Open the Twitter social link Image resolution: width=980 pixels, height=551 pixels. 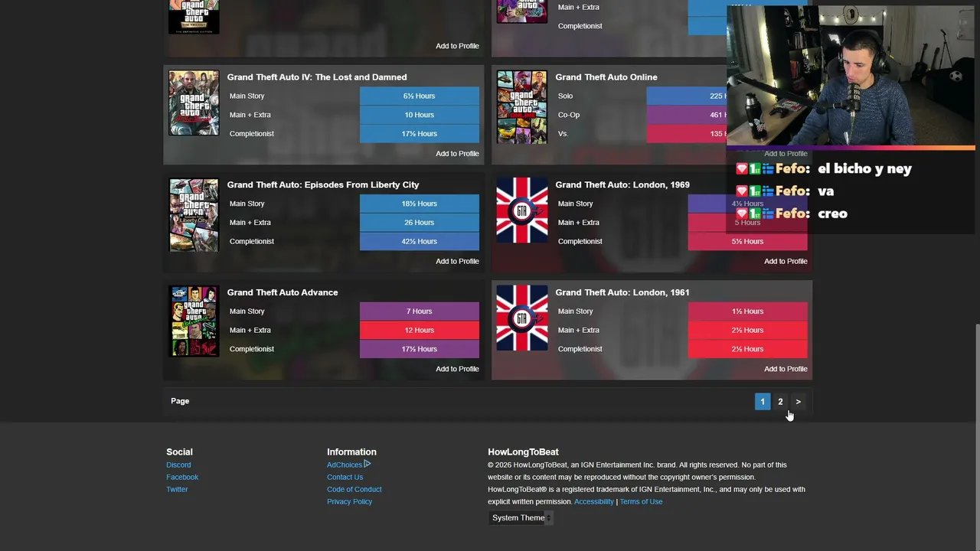(x=177, y=490)
